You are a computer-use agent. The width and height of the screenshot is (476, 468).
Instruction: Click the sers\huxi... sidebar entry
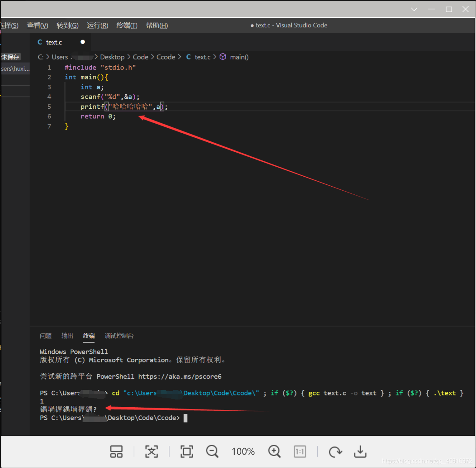tap(15, 68)
